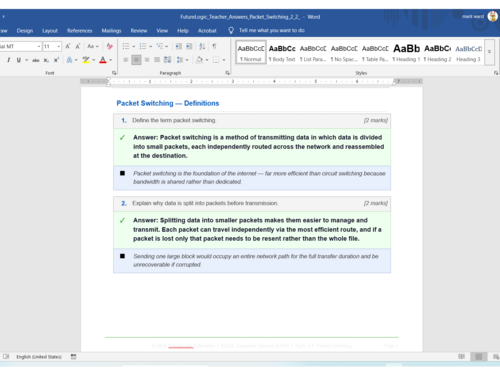Apply strikethrough formatting
500x375 pixels.
pos(36,60)
